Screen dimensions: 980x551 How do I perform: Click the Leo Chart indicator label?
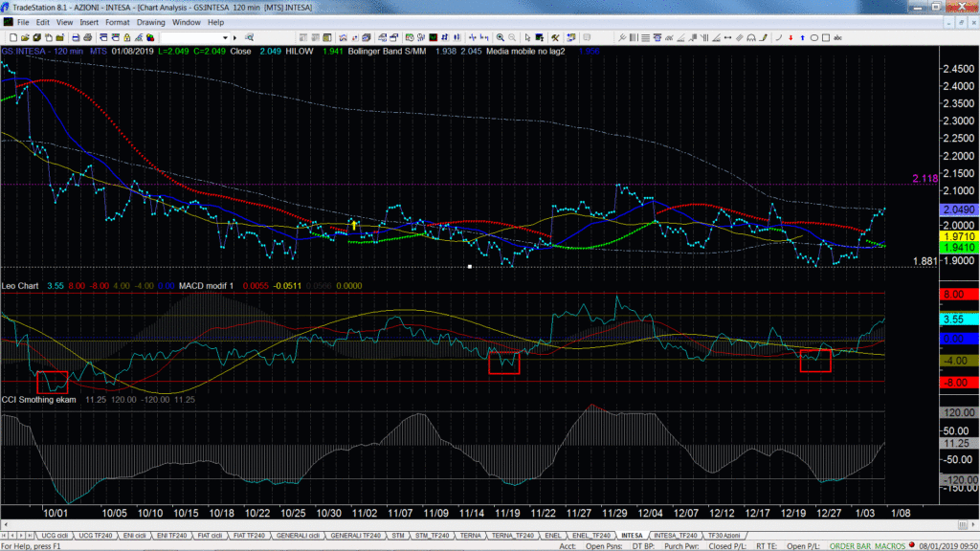point(20,285)
